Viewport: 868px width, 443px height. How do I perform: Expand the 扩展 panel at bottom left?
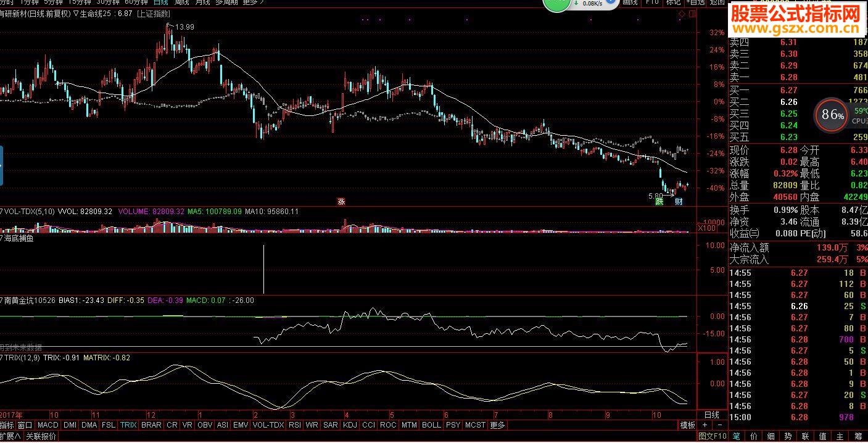(10, 436)
